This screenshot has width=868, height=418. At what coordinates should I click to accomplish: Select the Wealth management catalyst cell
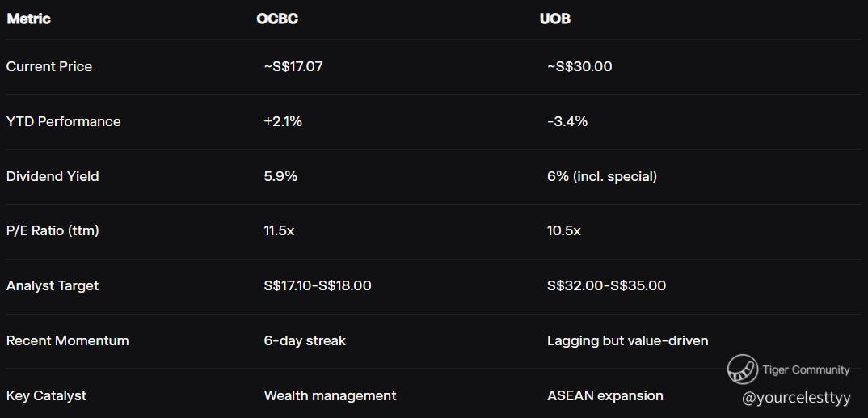(330, 395)
